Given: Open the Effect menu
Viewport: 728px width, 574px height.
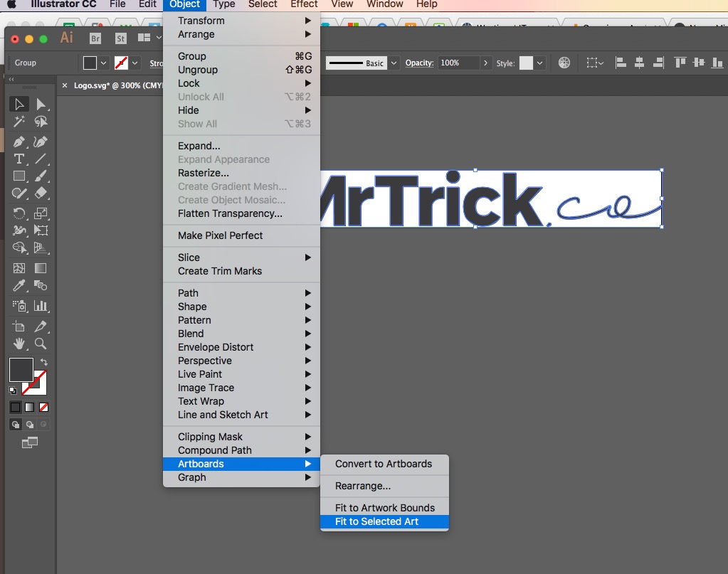Looking at the screenshot, I should tap(304, 5).
